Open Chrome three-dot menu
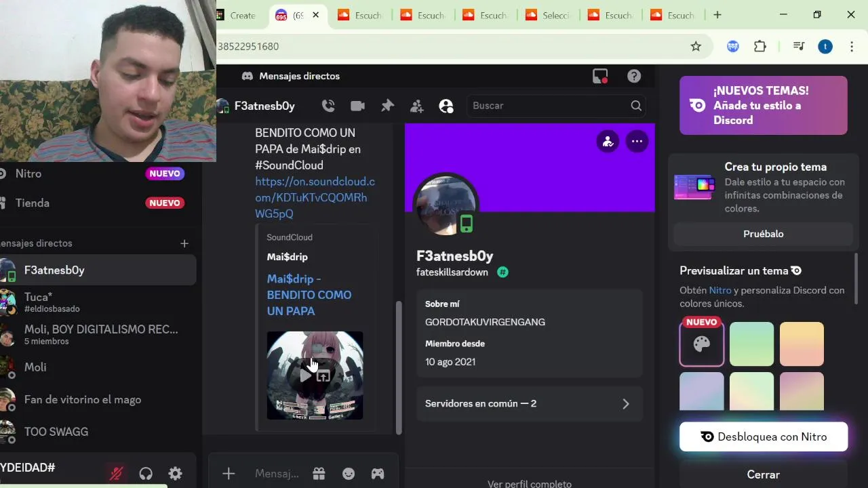 [x=852, y=46]
